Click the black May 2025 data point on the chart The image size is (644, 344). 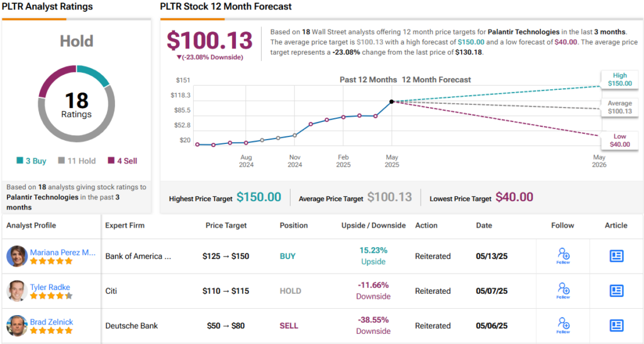(392, 101)
